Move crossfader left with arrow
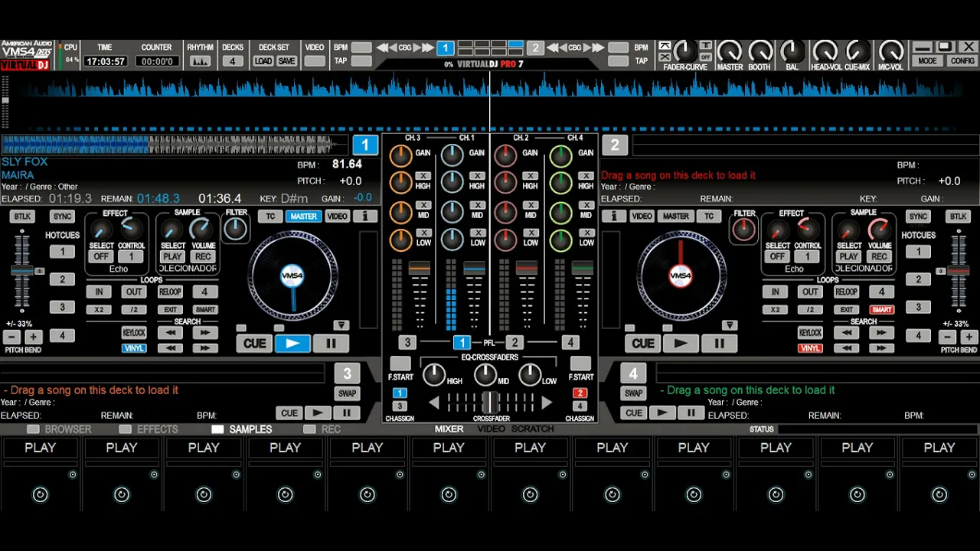Screen dimensions: 980x551 click(x=434, y=403)
